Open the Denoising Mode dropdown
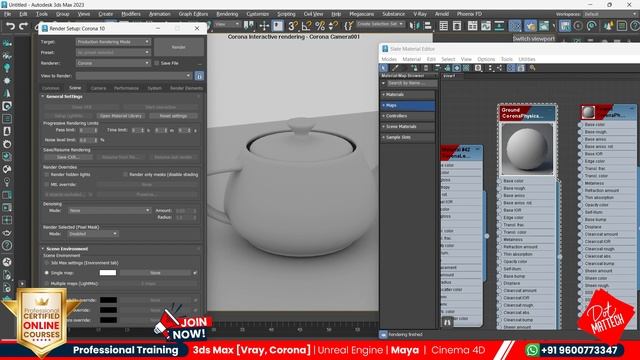Image resolution: width=640 pixels, height=360 pixels. coord(110,211)
